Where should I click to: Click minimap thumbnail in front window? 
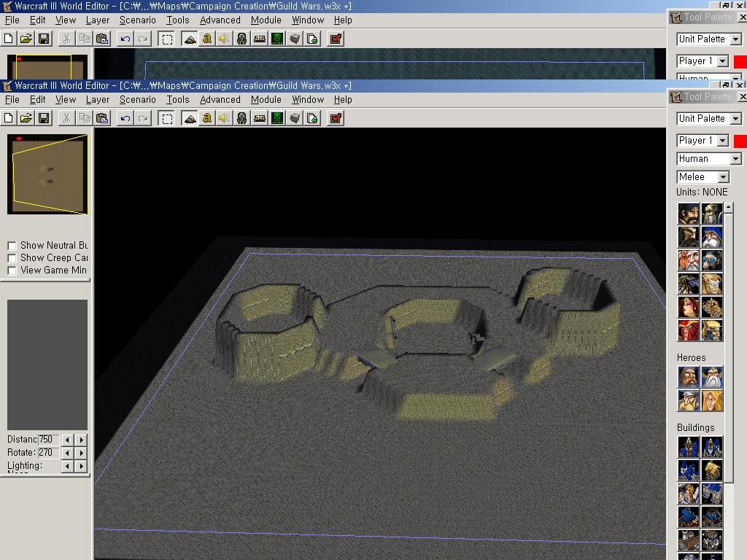(47, 174)
